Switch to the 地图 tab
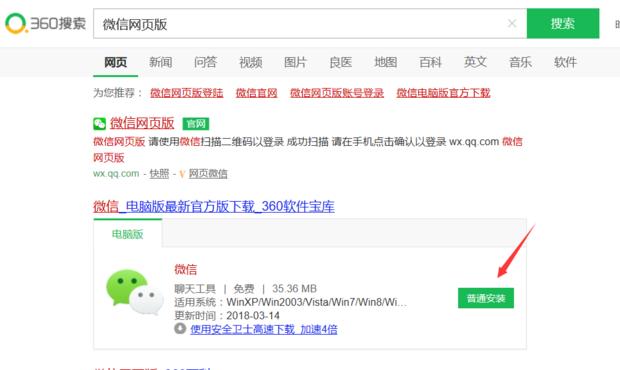The height and width of the screenshot is (370, 620). [x=386, y=62]
